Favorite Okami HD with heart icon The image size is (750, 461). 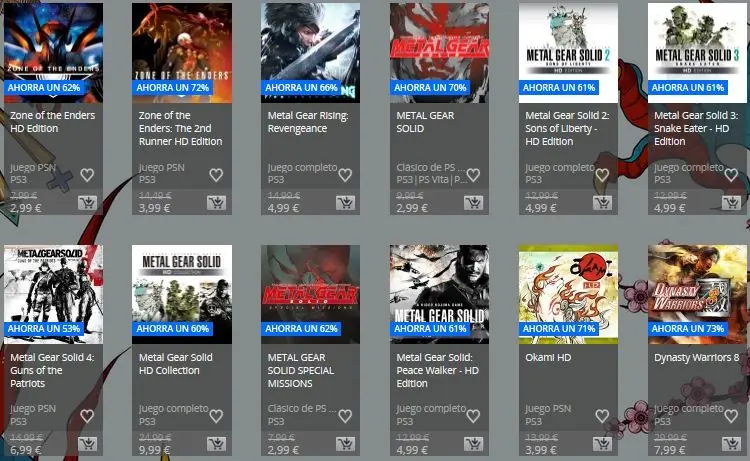point(602,416)
